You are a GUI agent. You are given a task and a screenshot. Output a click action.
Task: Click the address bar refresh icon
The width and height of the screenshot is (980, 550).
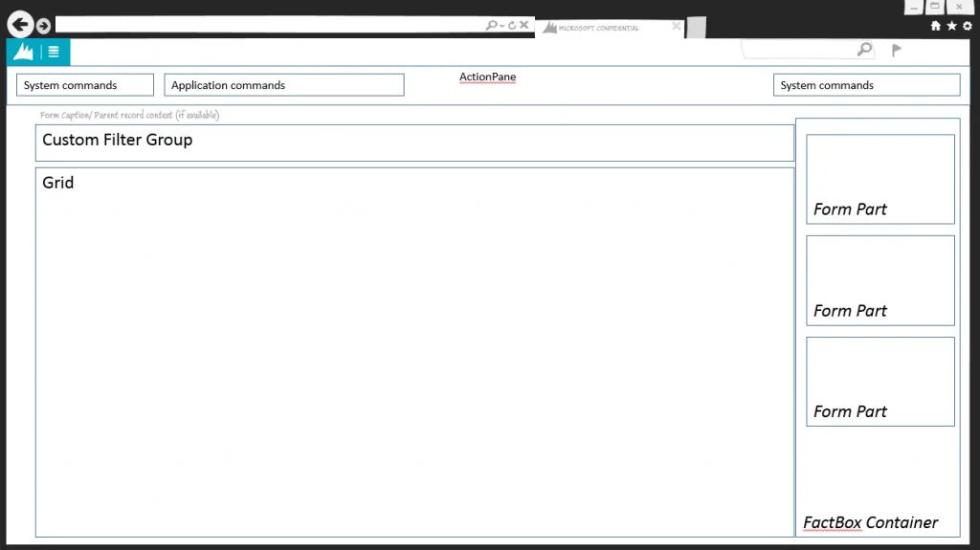(512, 25)
